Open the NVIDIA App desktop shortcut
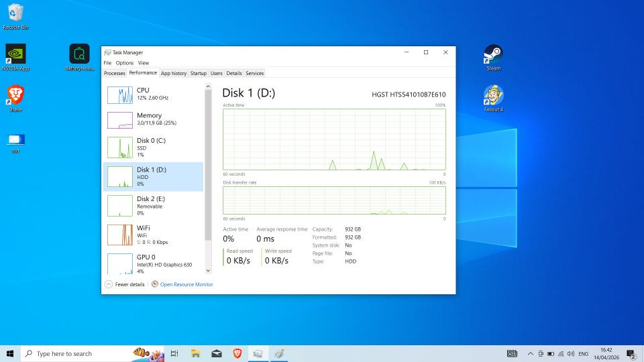Screen dimensions: 644x362 [15, 58]
